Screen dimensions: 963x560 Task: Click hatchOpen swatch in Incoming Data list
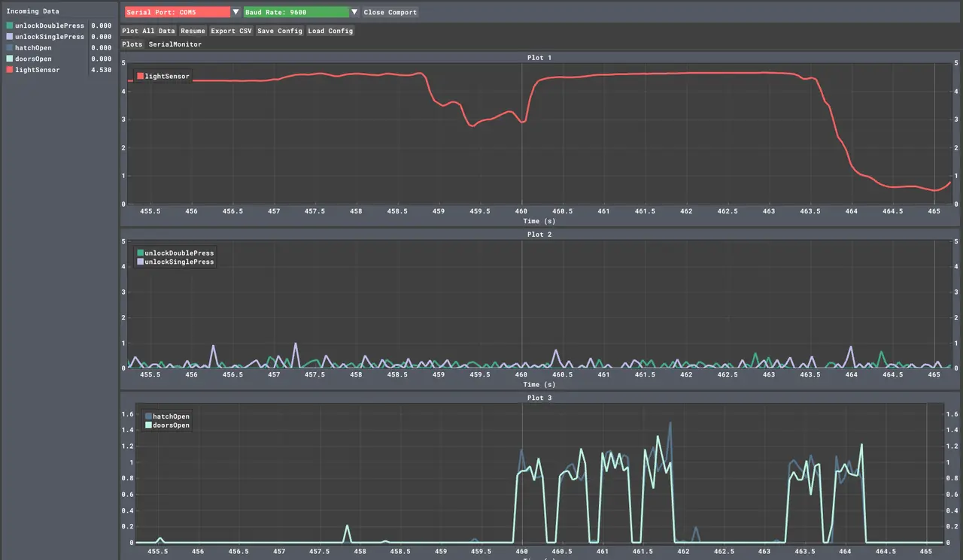9,47
